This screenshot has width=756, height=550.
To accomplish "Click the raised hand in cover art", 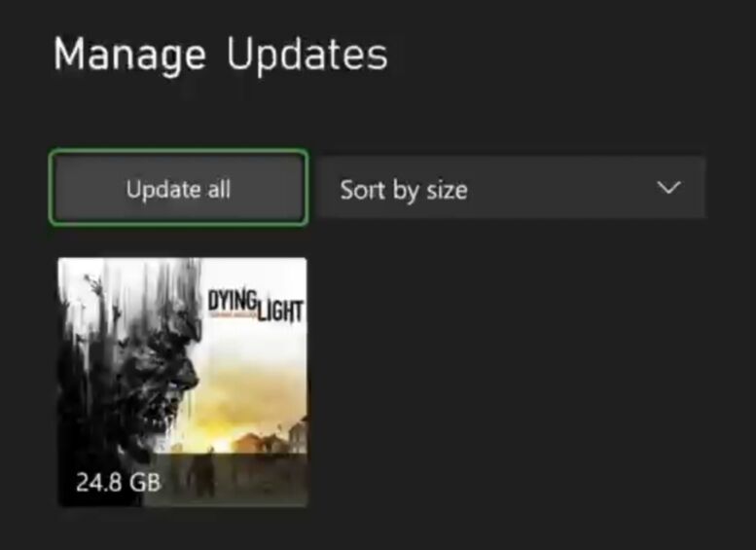I will [94, 287].
